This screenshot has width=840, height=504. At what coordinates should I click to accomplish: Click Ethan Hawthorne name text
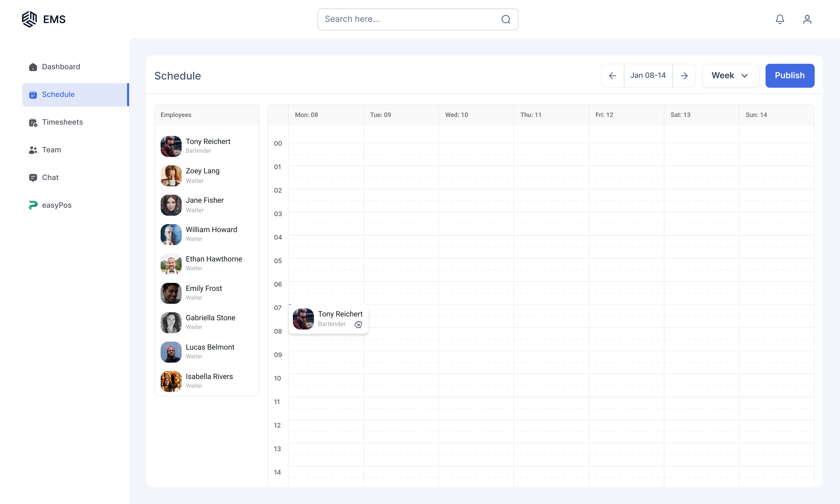214,259
